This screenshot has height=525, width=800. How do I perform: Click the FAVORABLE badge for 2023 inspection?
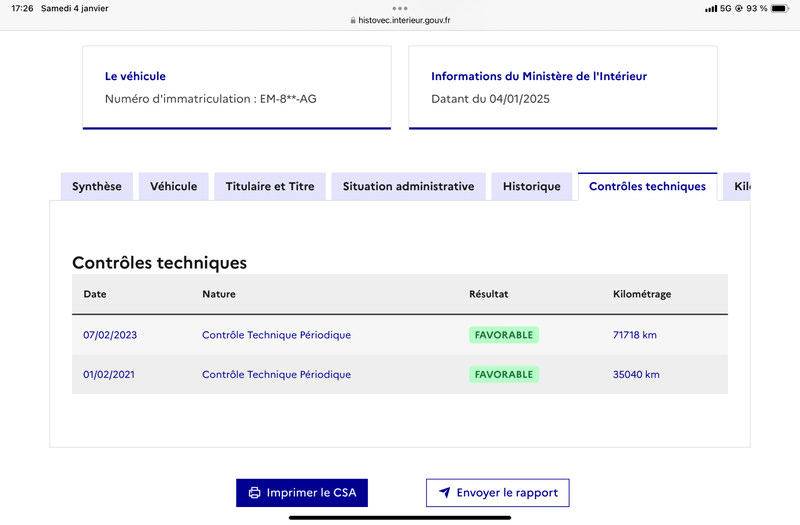pyautogui.click(x=504, y=335)
